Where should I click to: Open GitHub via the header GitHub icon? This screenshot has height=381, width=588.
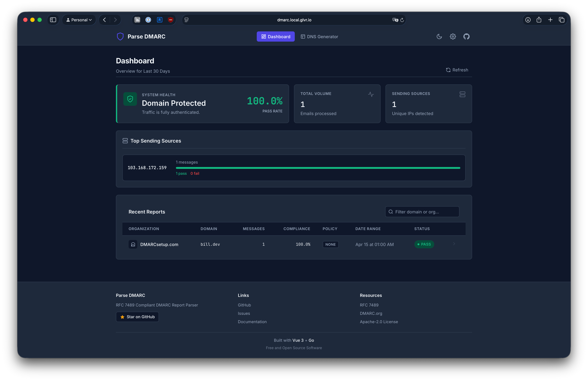pos(467,36)
